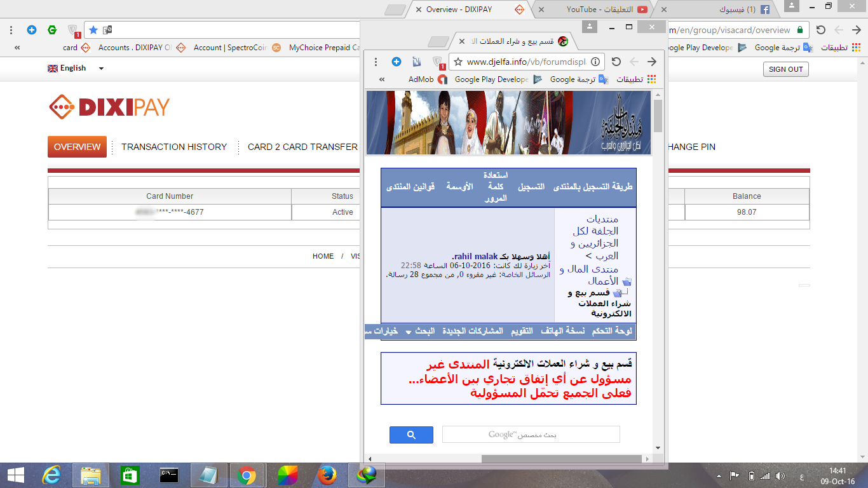This screenshot has width=868, height=488.
Task: Click منتدى المال و الأعمال breadcrumb link
Action: [589, 275]
